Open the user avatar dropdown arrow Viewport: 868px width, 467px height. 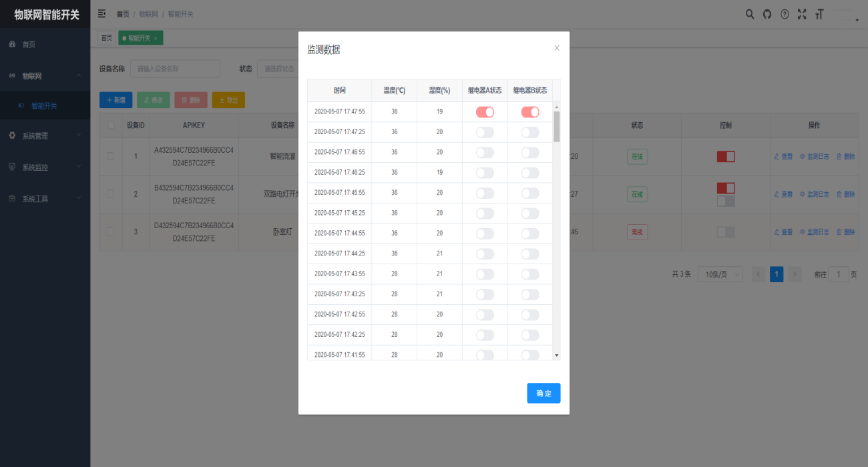[857, 20]
